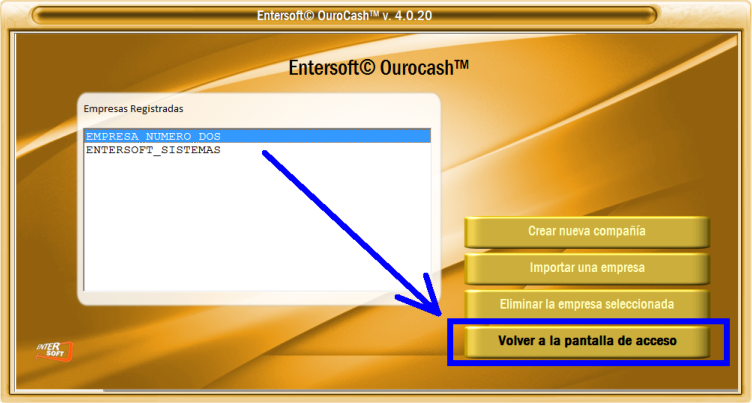Open Importar una empresa
Screen dimensions: 752x403
point(587,268)
